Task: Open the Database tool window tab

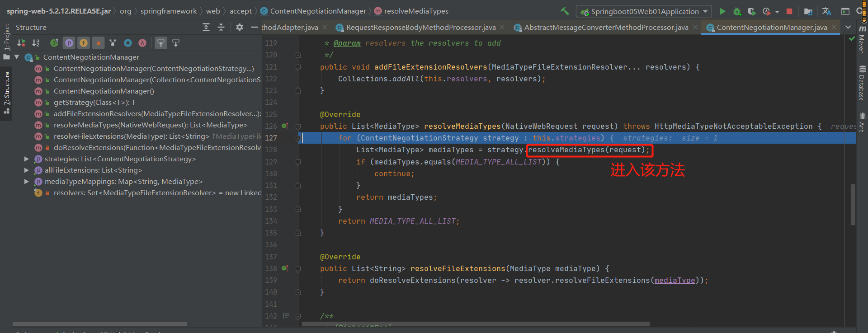Action: [x=862, y=83]
